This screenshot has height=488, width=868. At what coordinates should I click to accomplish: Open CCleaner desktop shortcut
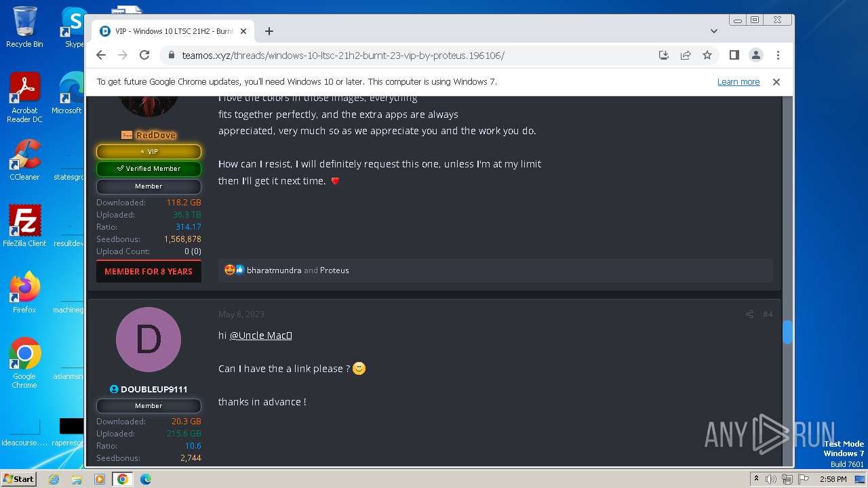point(24,160)
